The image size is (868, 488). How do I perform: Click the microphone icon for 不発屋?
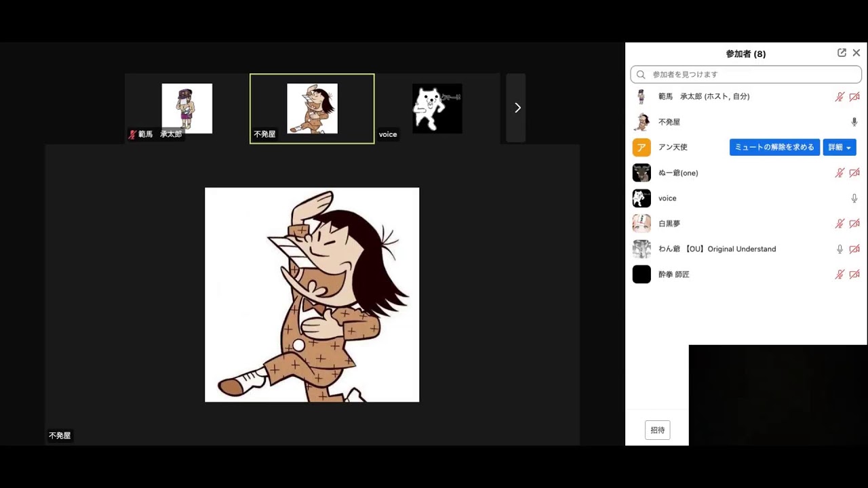click(854, 122)
